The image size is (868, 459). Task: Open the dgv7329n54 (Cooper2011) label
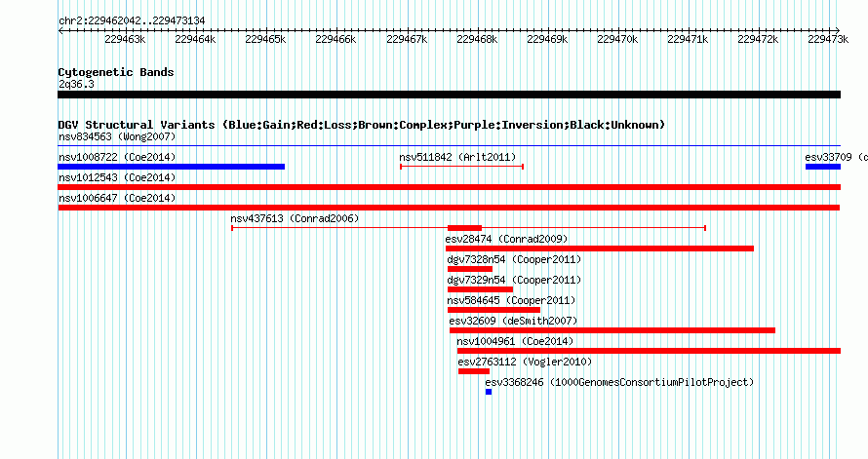[x=514, y=280]
